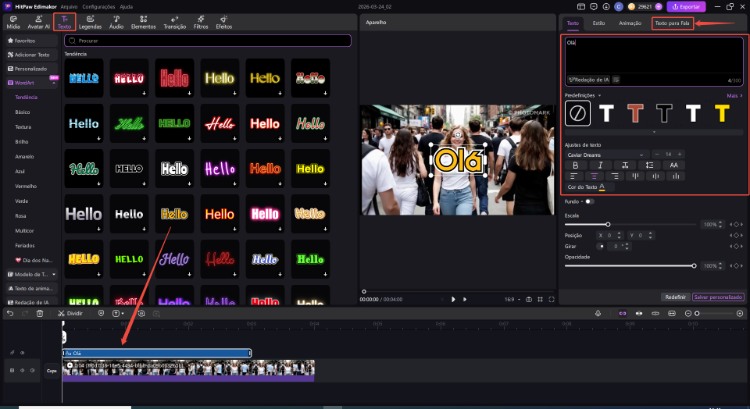Open the aspect ratio 16:9 dropdown

tap(513, 299)
